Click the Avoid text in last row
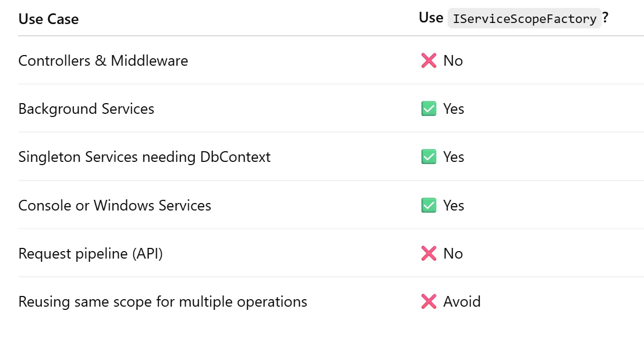 [x=462, y=302]
